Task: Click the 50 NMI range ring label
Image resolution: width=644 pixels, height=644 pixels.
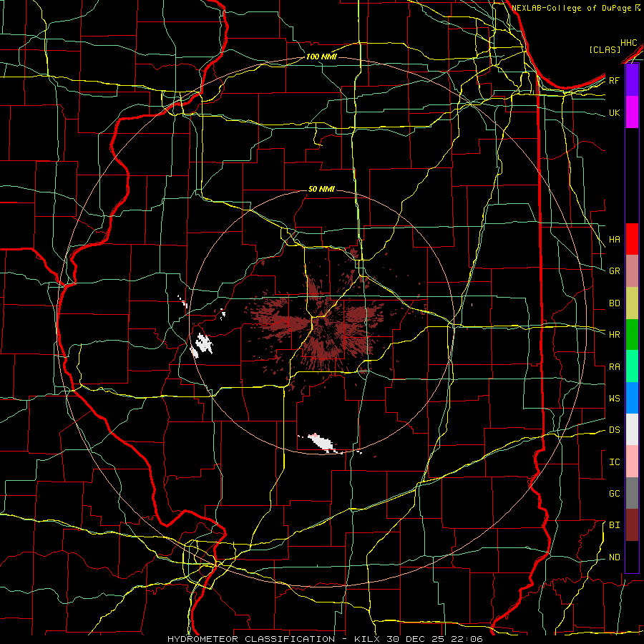Action: pos(321,189)
